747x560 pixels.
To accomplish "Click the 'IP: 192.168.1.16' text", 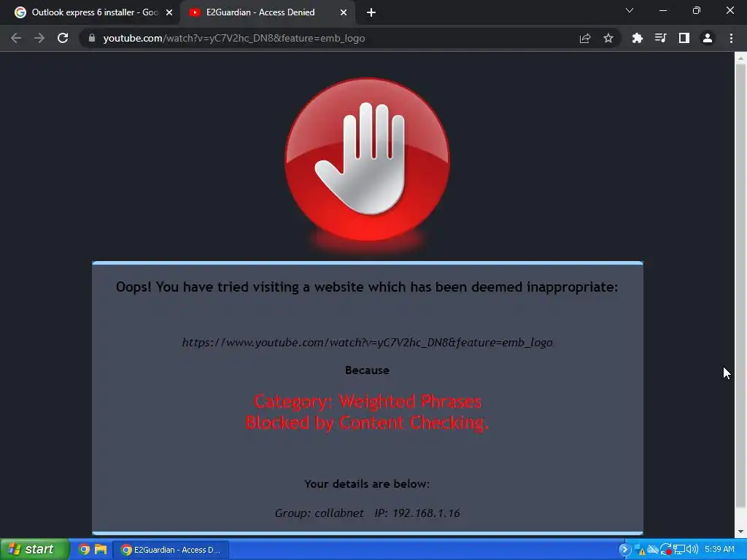I will (417, 513).
